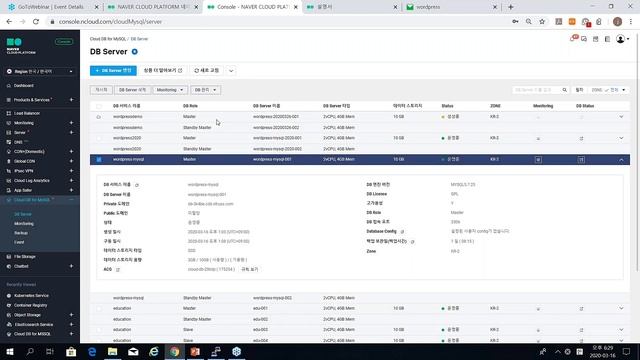Image resolution: width=640 pixels, height=360 pixels.
Task: Open the user account avatar menu
Action: tap(622, 39)
